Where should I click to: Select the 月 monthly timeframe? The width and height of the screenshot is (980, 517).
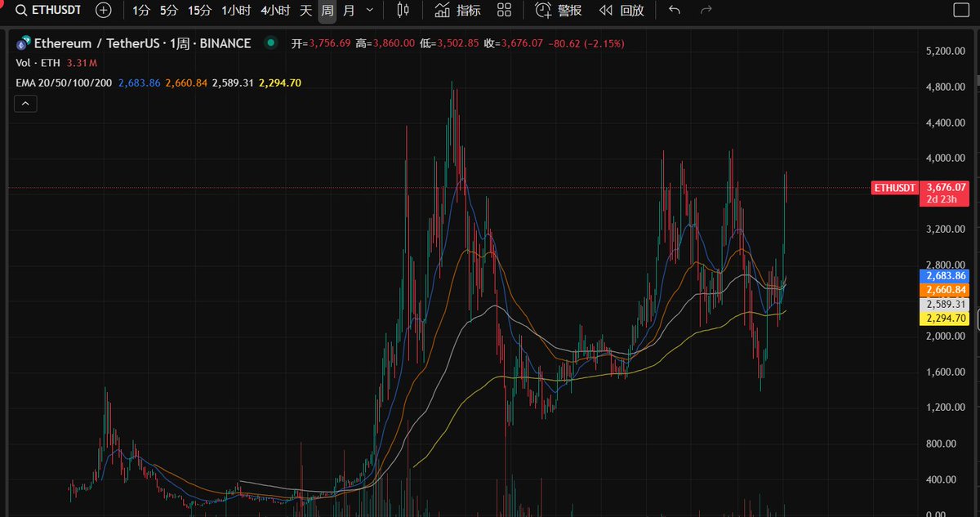pos(349,11)
